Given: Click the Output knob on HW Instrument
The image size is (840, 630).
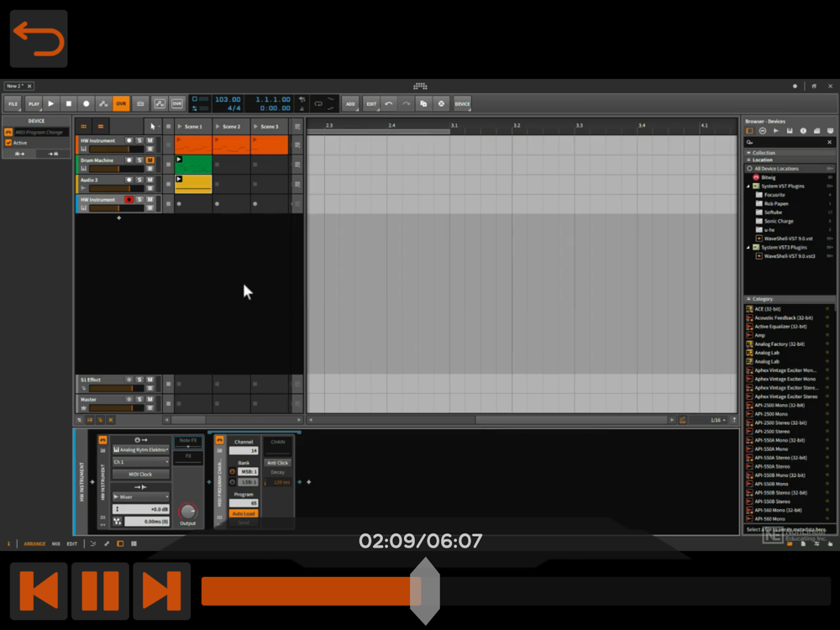Looking at the screenshot, I should [x=187, y=511].
